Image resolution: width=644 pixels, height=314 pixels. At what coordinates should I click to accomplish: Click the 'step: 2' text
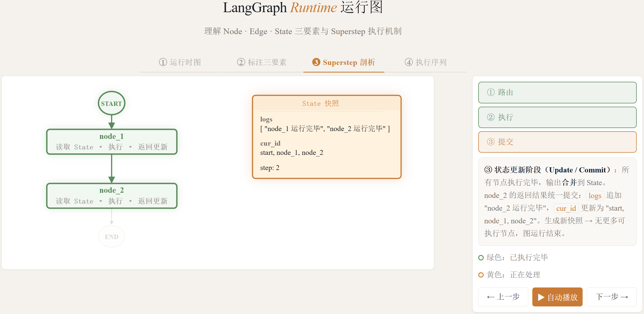click(x=270, y=168)
